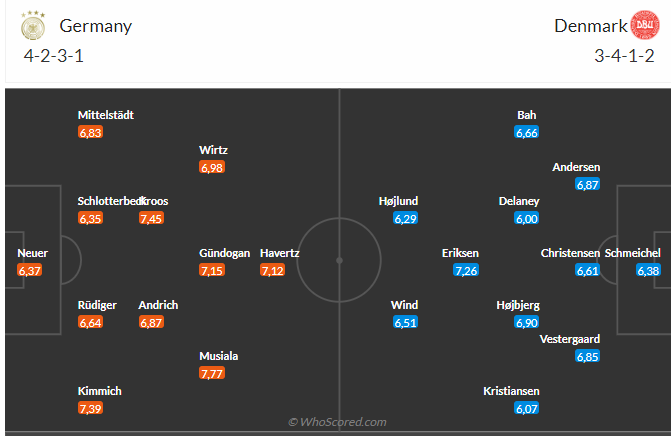Open player Wirtz's name

coord(213,150)
